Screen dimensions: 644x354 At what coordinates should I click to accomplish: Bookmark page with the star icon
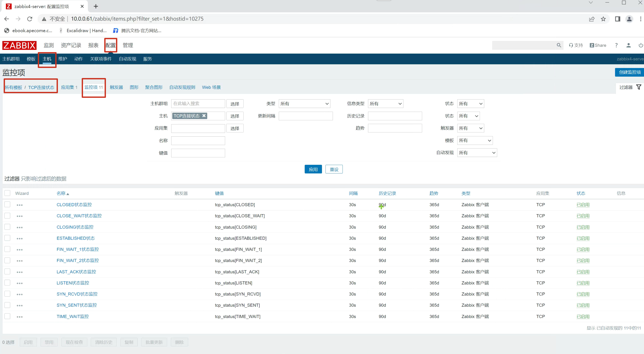(x=603, y=19)
